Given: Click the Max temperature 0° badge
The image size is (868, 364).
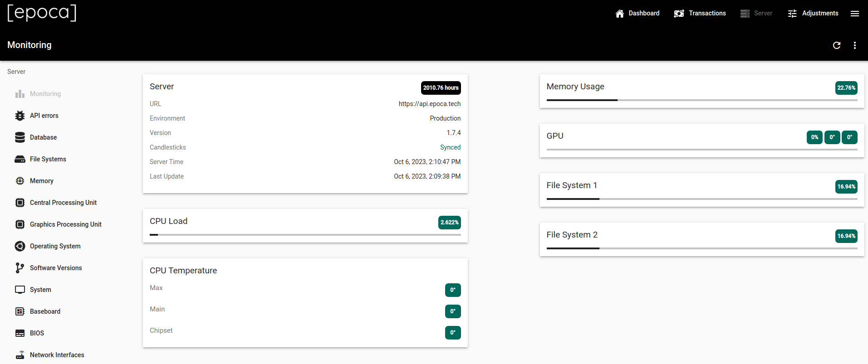Looking at the screenshot, I should pyautogui.click(x=453, y=290).
